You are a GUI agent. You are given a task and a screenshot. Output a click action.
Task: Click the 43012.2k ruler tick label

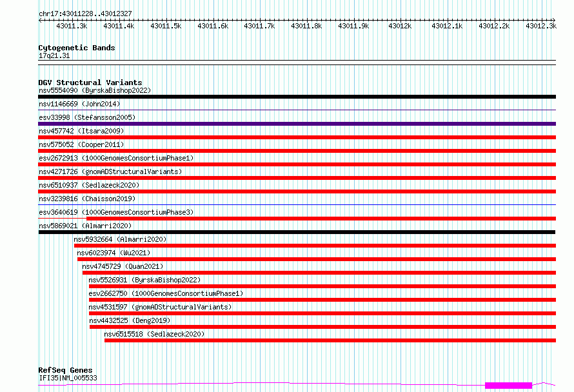494,26
